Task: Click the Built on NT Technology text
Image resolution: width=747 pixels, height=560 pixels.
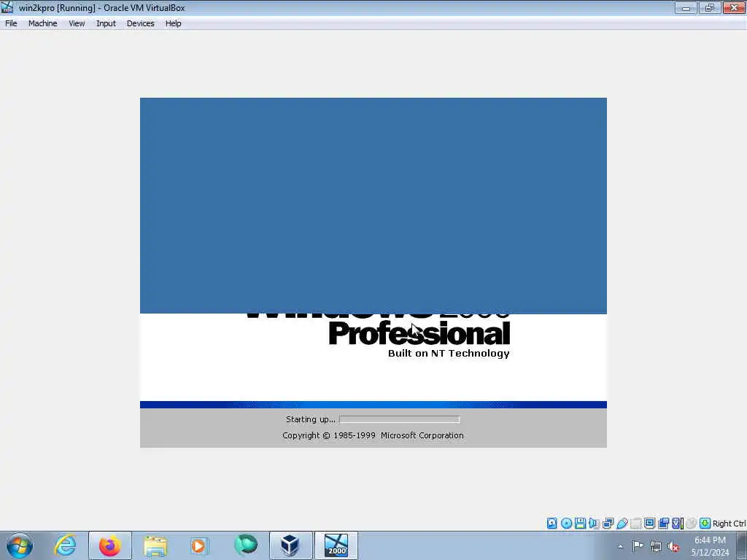Action: 449,353
